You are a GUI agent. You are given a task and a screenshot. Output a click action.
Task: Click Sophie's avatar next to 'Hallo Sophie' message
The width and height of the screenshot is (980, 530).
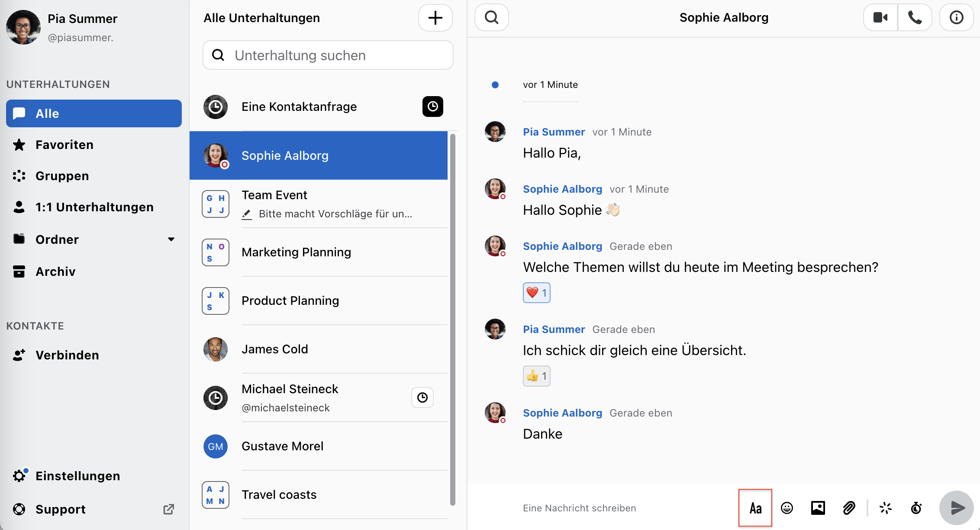click(x=495, y=189)
